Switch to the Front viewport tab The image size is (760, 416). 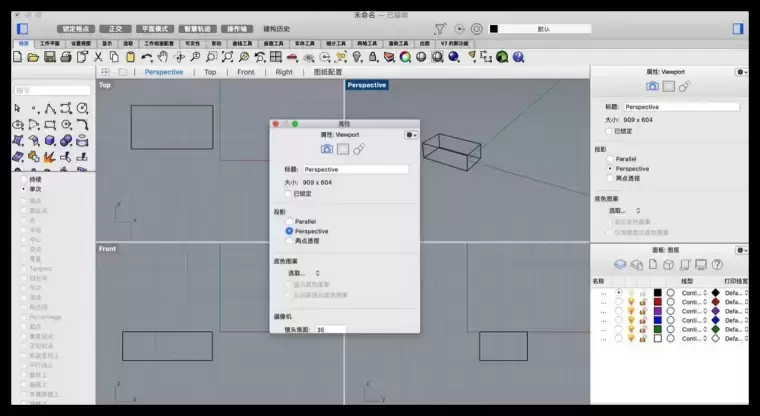[246, 72]
